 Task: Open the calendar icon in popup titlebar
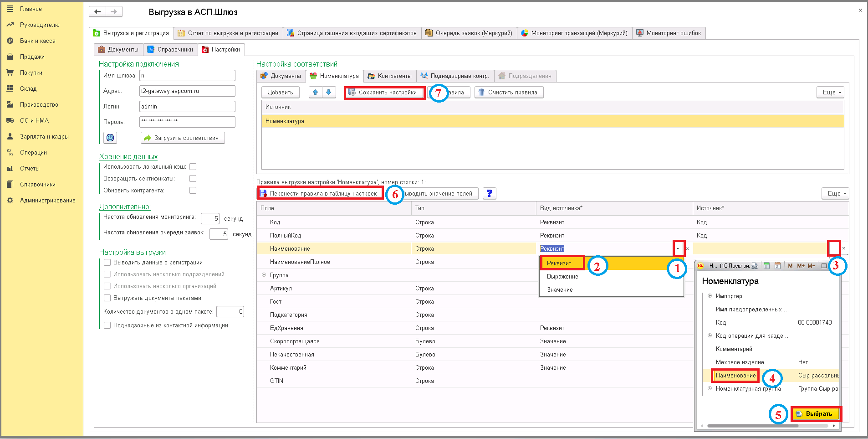(x=777, y=266)
